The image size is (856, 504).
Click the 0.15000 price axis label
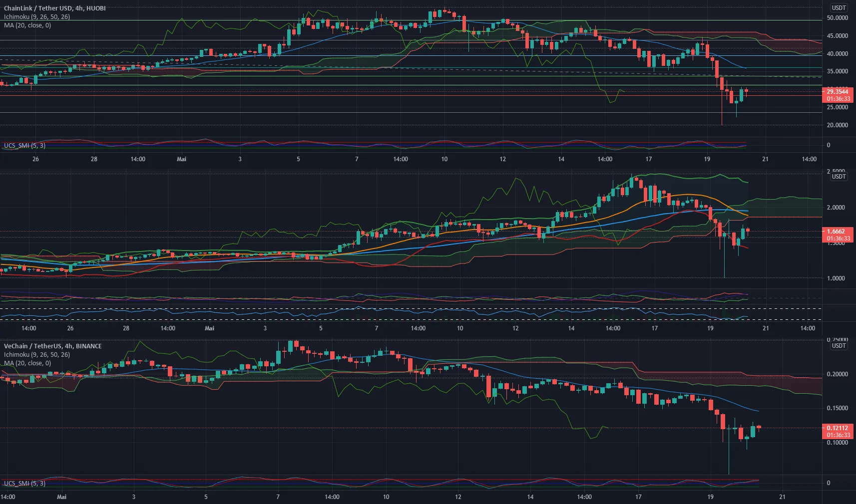(x=838, y=408)
